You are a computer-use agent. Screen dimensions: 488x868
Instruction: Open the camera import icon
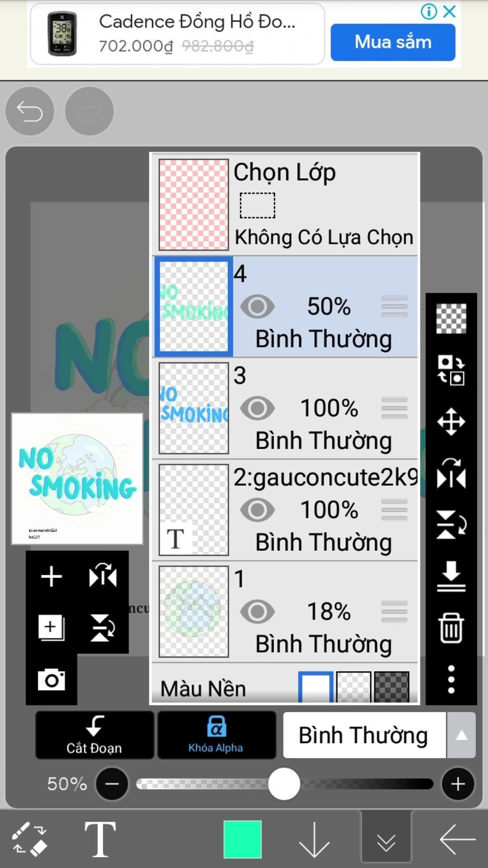(51, 679)
